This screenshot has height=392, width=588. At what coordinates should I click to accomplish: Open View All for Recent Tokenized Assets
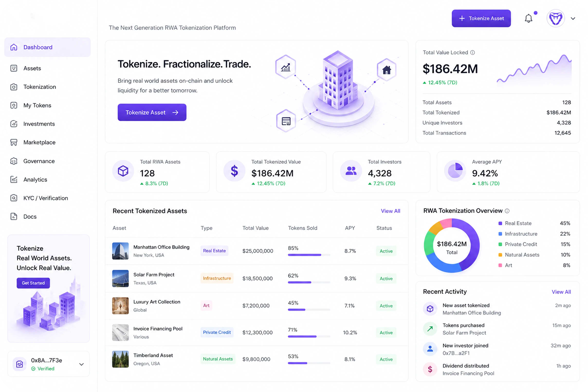pos(390,211)
